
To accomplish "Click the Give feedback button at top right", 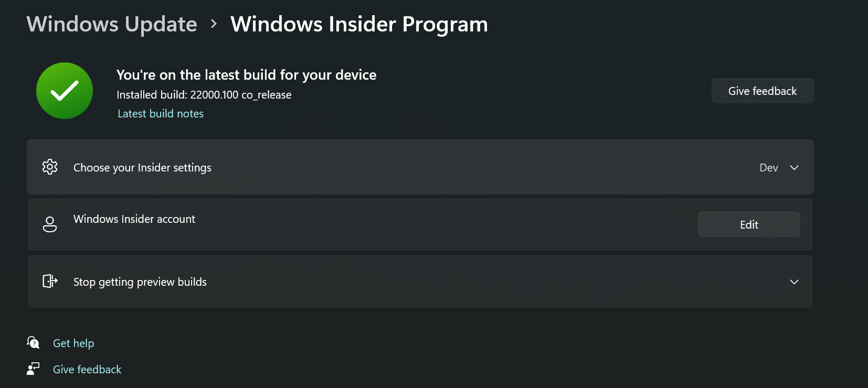I will pyautogui.click(x=763, y=91).
